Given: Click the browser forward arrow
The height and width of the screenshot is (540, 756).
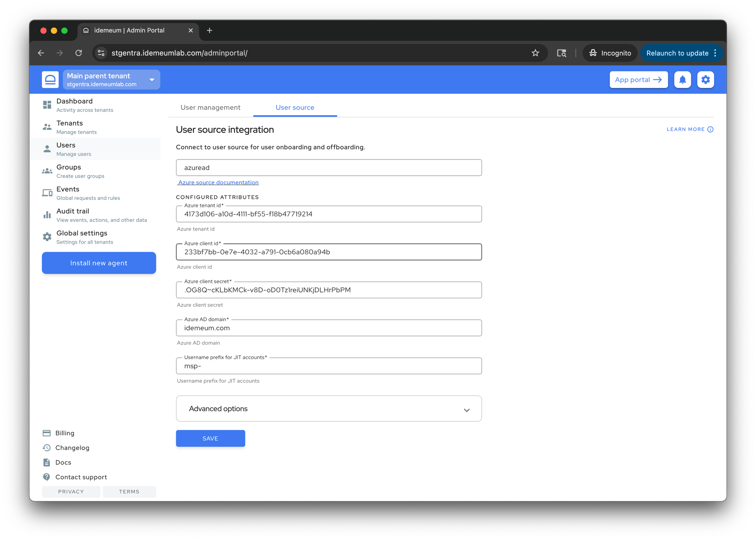Looking at the screenshot, I should click(60, 53).
